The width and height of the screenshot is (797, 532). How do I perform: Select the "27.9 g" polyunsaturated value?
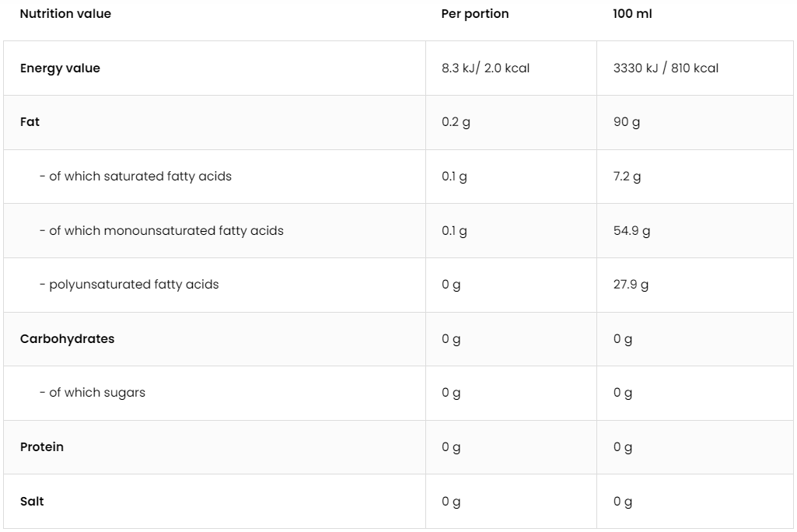click(631, 285)
